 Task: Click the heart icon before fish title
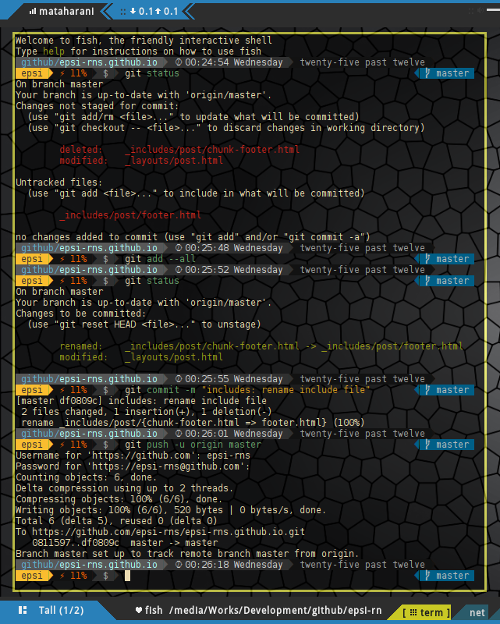tap(139, 610)
